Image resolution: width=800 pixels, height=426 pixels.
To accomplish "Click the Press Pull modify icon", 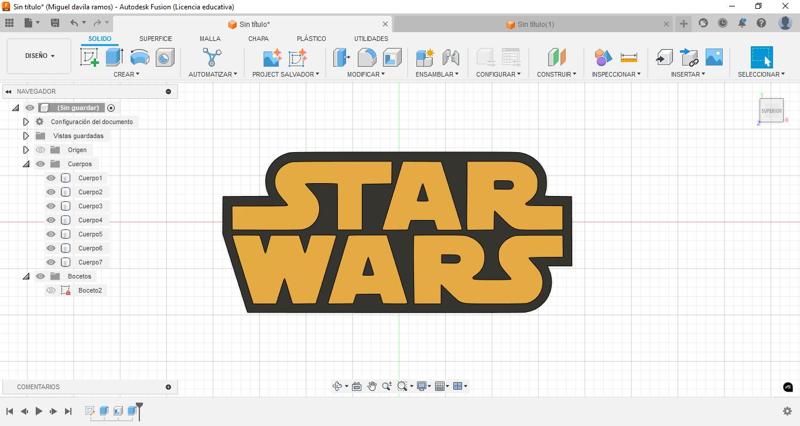I will click(x=341, y=57).
